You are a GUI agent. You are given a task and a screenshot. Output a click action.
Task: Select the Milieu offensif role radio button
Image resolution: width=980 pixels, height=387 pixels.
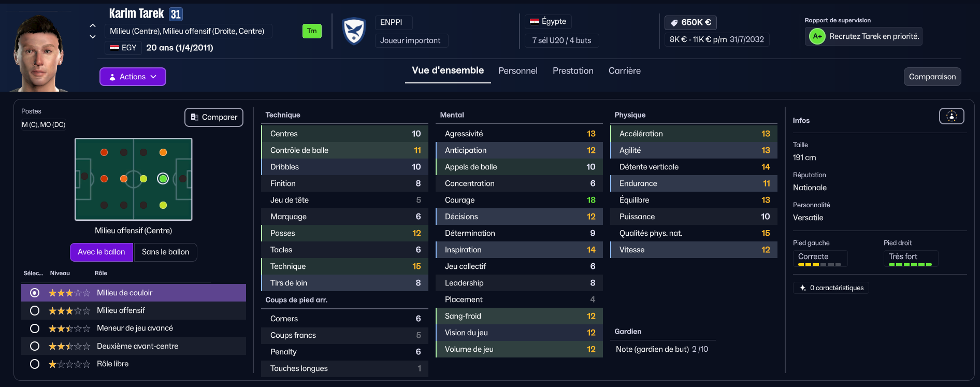(x=35, y=310)
